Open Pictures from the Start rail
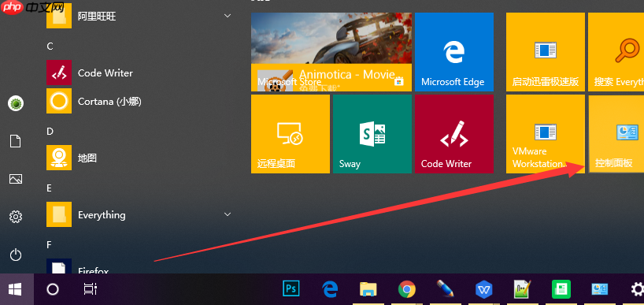The width and height of the screenshot is (644, 305). point(16,179)
